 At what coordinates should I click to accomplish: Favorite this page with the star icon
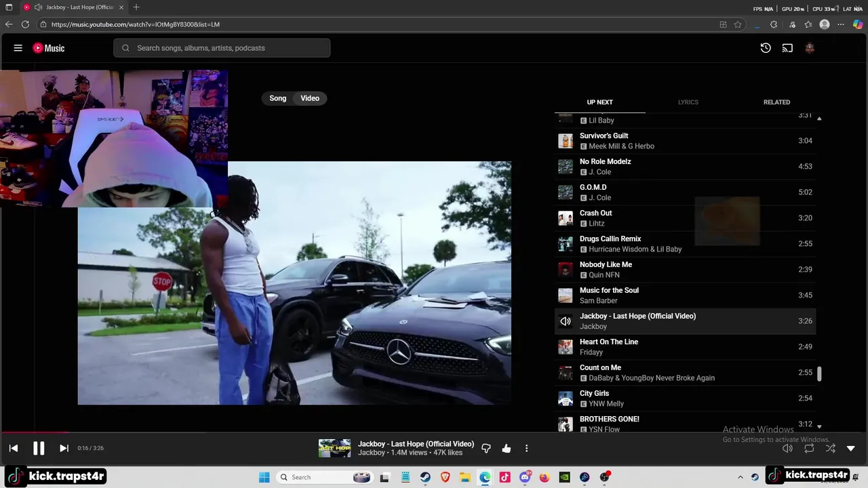point(738,24)
